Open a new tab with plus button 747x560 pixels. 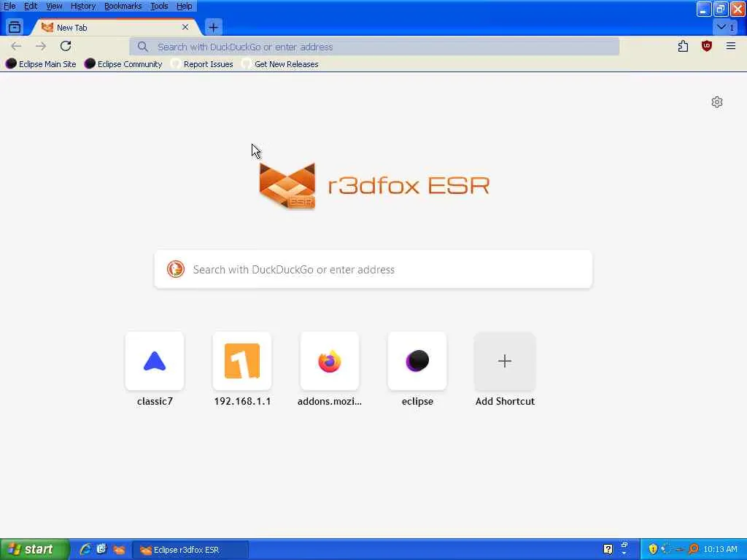point(214,28)
